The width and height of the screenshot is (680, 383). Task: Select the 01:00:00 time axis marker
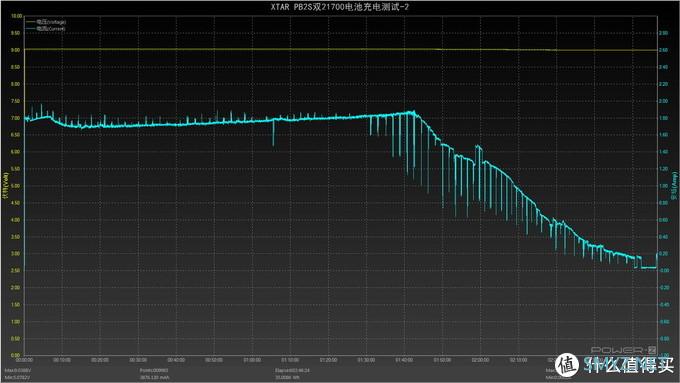pyautogui.click(x=252, y=360)
